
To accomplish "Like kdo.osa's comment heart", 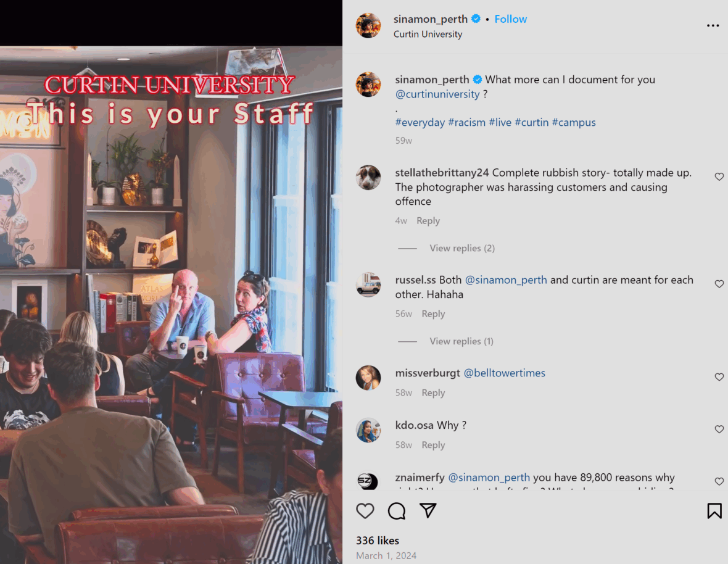I will click(719, 429).
